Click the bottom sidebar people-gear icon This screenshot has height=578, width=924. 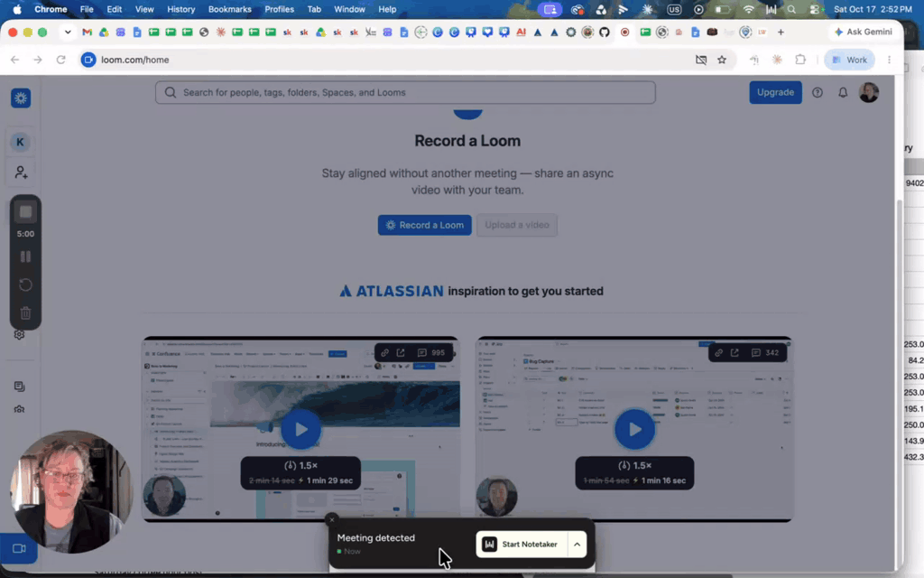coord(20,409)
